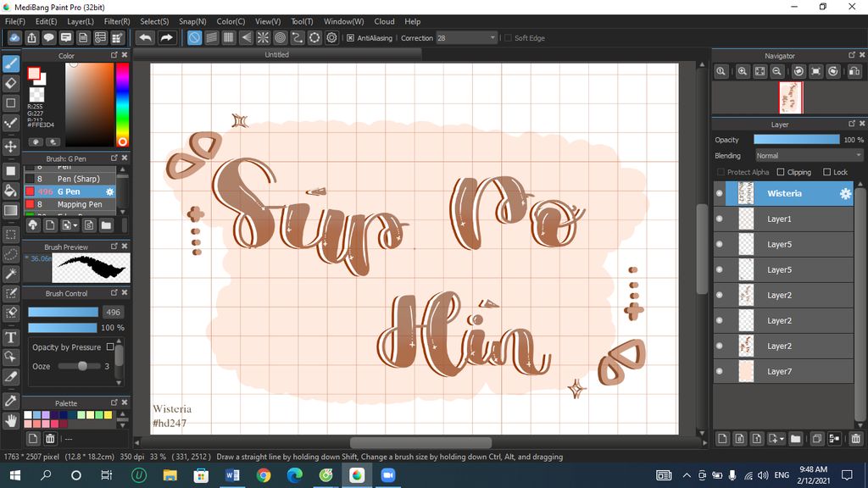Click canvas vertical scroll down arrow
The height and width of the screenshot is (488, 868).
[x=702, y=433]
